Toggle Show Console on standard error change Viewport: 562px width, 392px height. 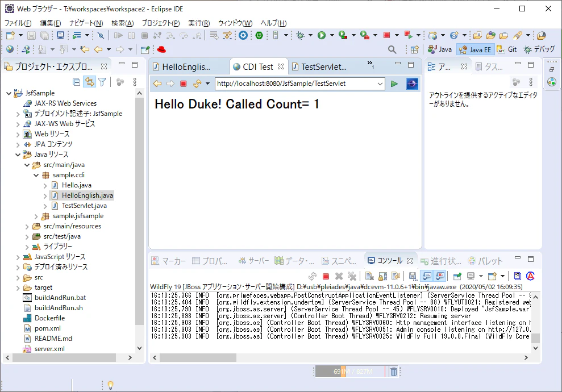[440, 276]
